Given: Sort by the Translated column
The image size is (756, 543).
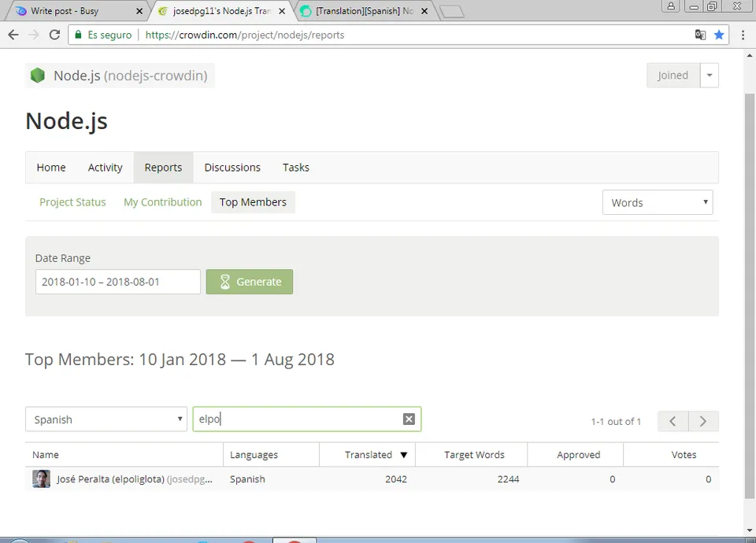Looking at the screenshot, I should click(369, 454).
